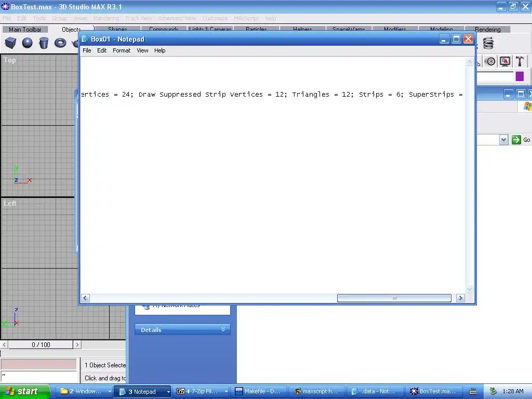Expand the 7-Zip group dropdown arrow
The width and height of the screenshot is (532, 399).
[226, 392]
